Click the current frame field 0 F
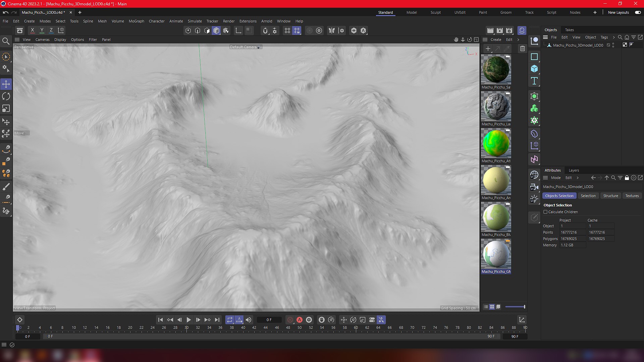644x362 pixels. tap(269, 320)
